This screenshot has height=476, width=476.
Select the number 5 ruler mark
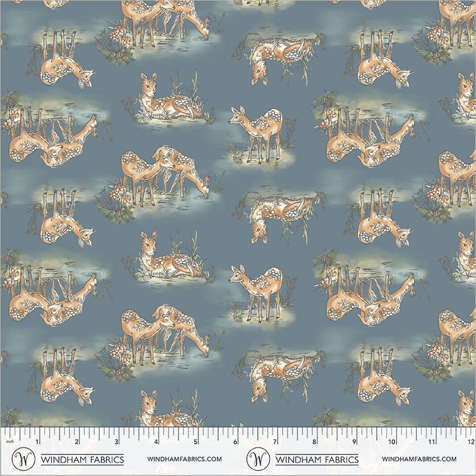[x=196, y=442]
